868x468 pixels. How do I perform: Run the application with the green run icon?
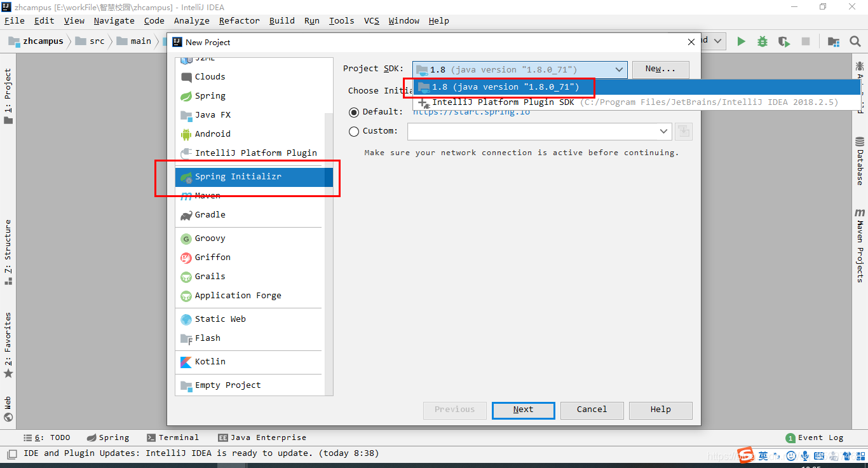(741, 41)
